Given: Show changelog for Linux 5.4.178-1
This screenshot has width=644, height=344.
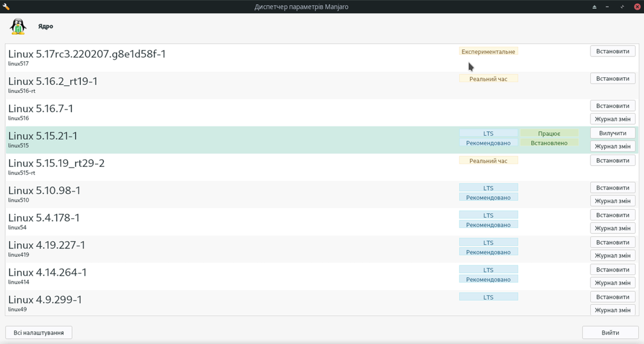Looking at the screenshot, I should [612, 228].
